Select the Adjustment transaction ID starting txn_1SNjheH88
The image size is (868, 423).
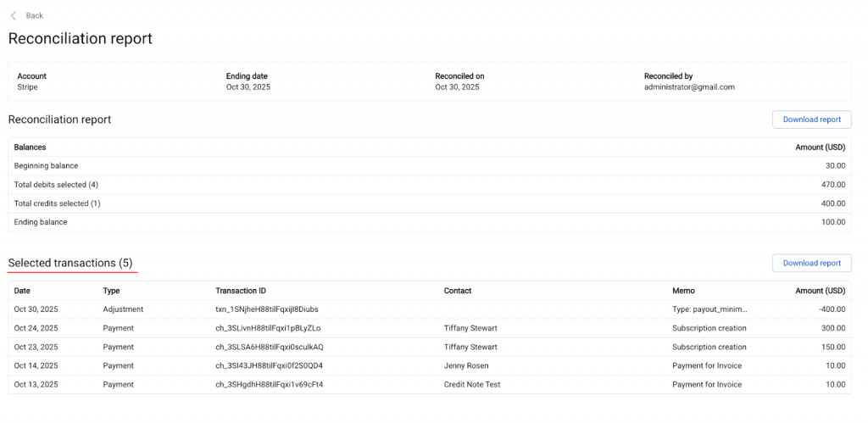coord(266,309)
